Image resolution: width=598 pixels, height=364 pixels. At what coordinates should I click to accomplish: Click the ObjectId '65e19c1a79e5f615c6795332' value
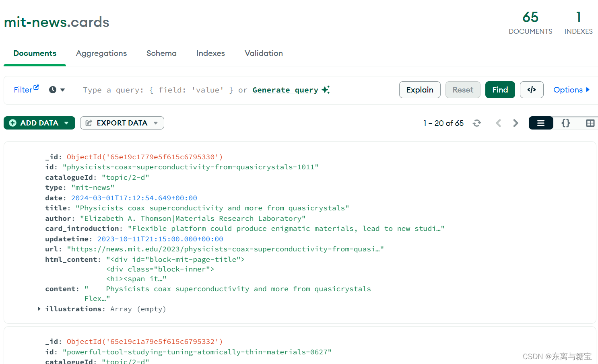[145, 341]
